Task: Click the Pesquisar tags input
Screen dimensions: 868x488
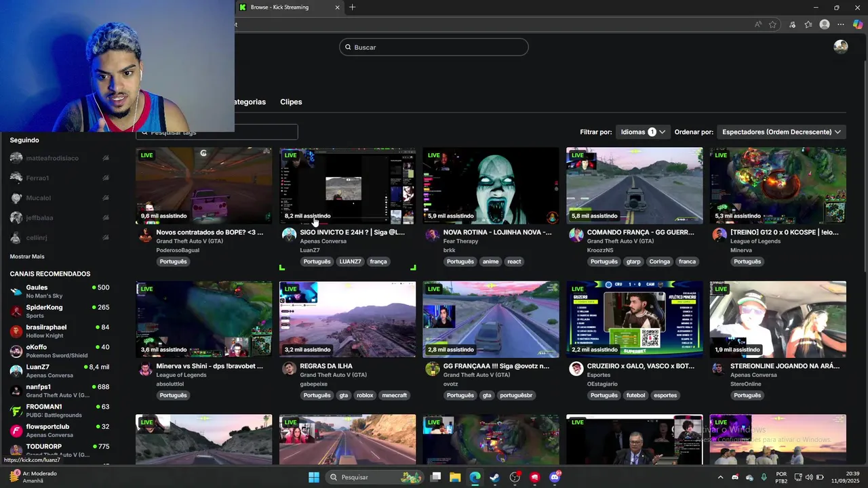Action: pyautogui.click(x=217, y=132)
